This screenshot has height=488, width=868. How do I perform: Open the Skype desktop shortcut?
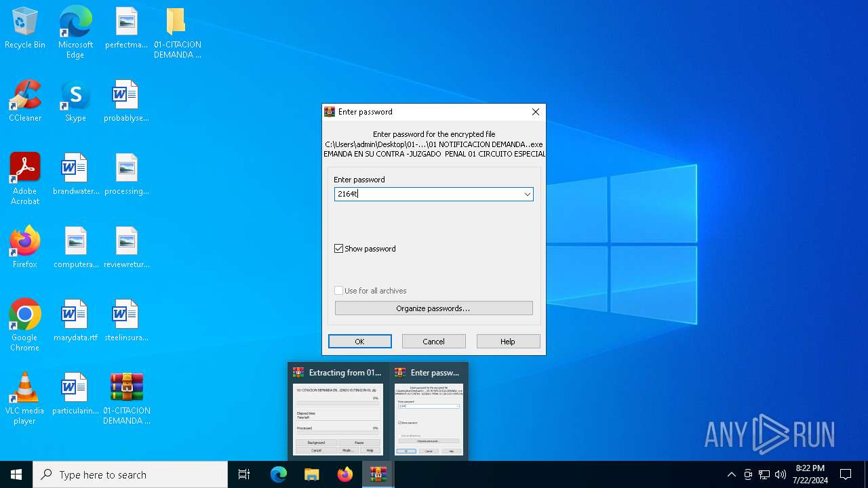[75, 101]
